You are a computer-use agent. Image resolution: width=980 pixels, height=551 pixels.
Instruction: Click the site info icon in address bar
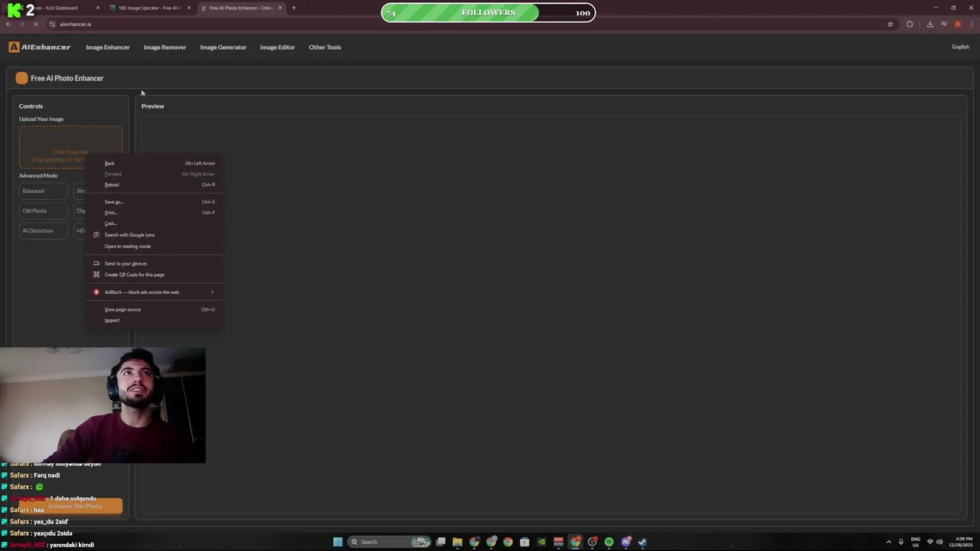tap(52, 24)
